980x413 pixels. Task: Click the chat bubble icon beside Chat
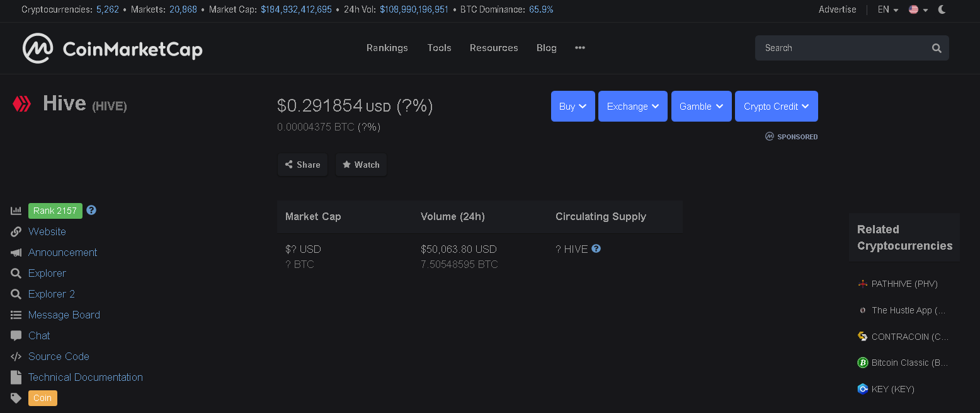coord(16,335)
